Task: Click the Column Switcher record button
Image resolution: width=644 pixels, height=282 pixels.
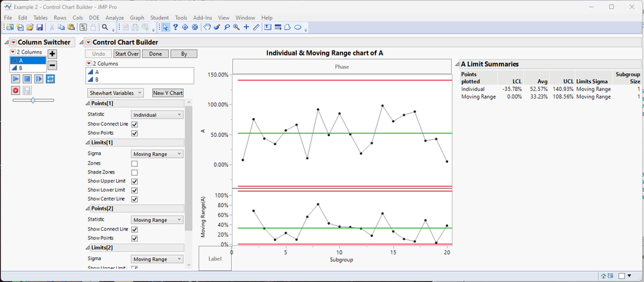Action: pos(15,90)
